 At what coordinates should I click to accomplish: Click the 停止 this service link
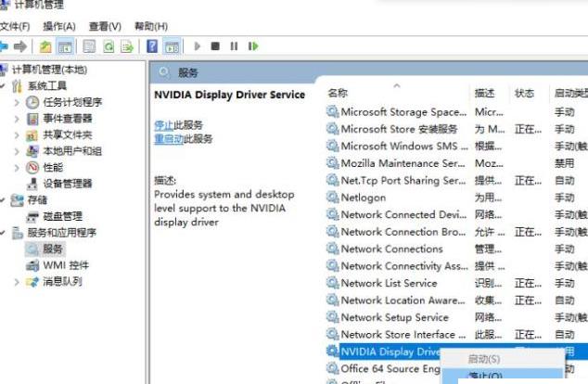pos(164,125)
